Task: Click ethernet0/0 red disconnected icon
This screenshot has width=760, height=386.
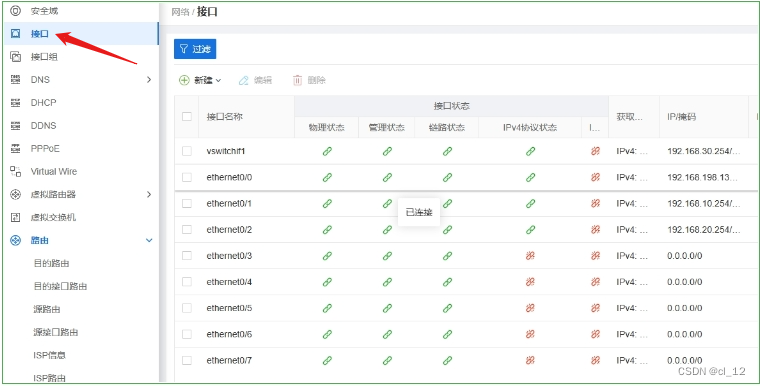Action: pyautogui.click(x=595, y=177)
